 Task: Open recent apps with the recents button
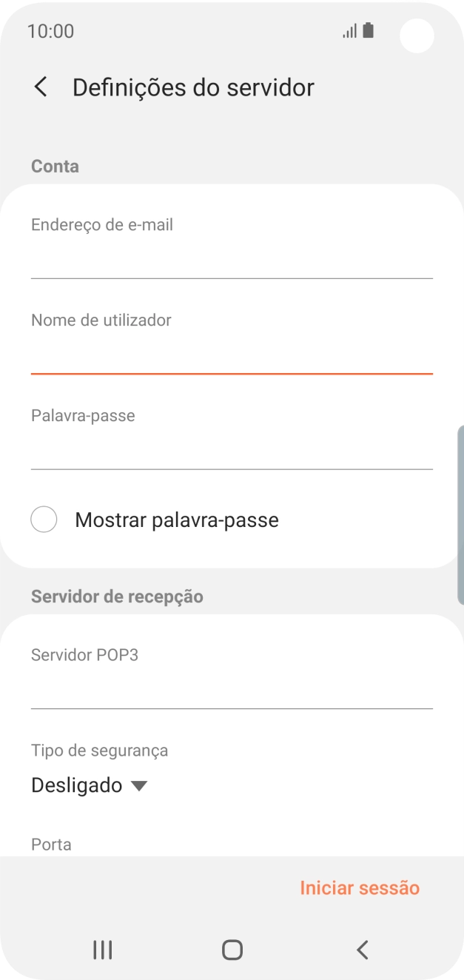click(101, 949)
